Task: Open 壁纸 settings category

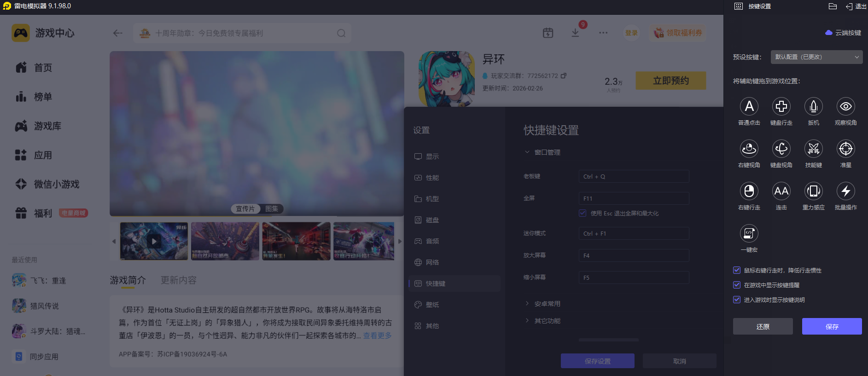Action: tap(454, 305)
